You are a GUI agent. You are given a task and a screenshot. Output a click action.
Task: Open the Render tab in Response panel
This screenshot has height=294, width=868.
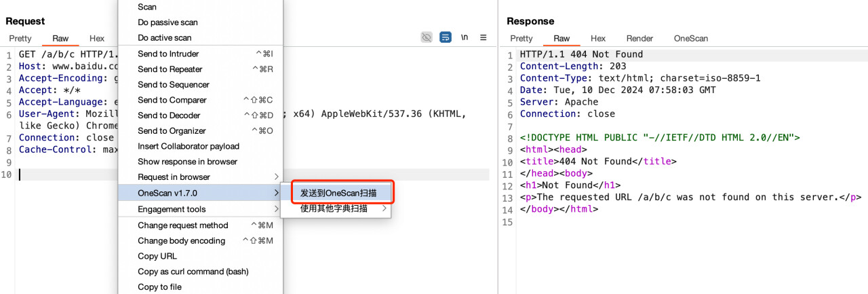tap(639, 39)
